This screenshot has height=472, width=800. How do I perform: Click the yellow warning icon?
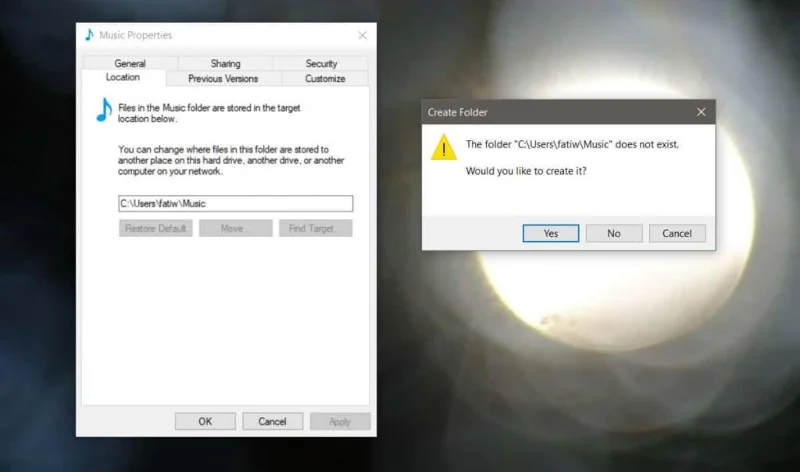(x=443, y=147)
